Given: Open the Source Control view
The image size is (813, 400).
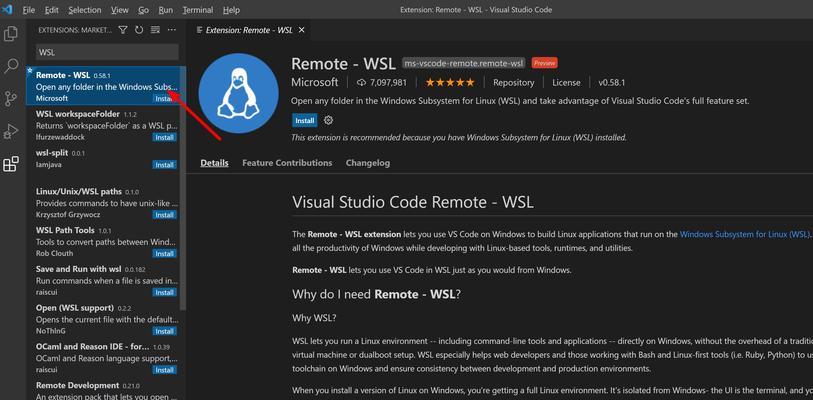Looking at the screenshot, I should point(10,99).
